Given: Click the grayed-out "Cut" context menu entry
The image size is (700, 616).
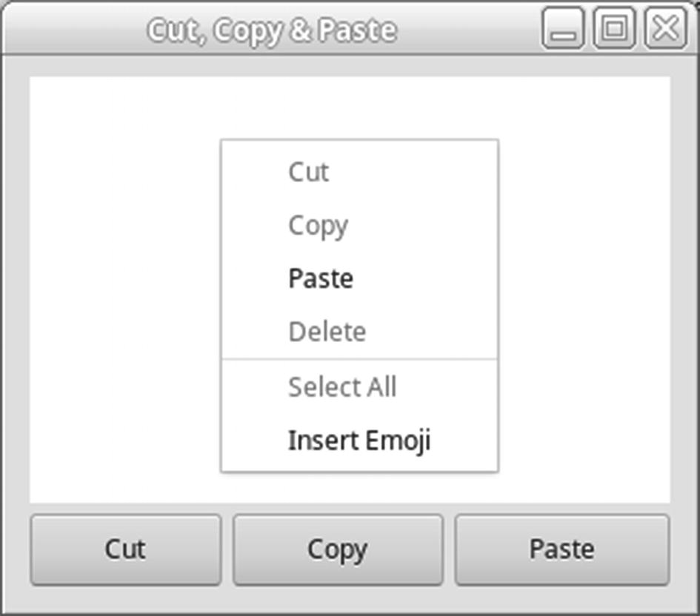Looking at the screenshot, I should (309, 172).
